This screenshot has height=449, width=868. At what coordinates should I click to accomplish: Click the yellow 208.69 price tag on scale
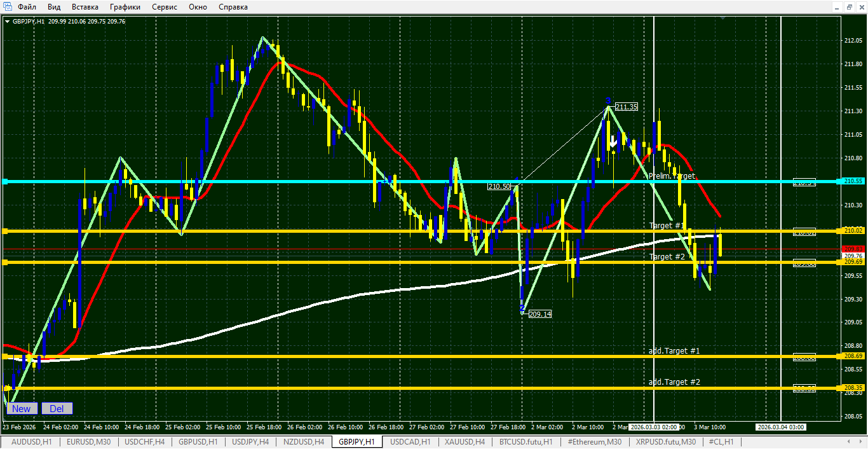tap(853, 356)
